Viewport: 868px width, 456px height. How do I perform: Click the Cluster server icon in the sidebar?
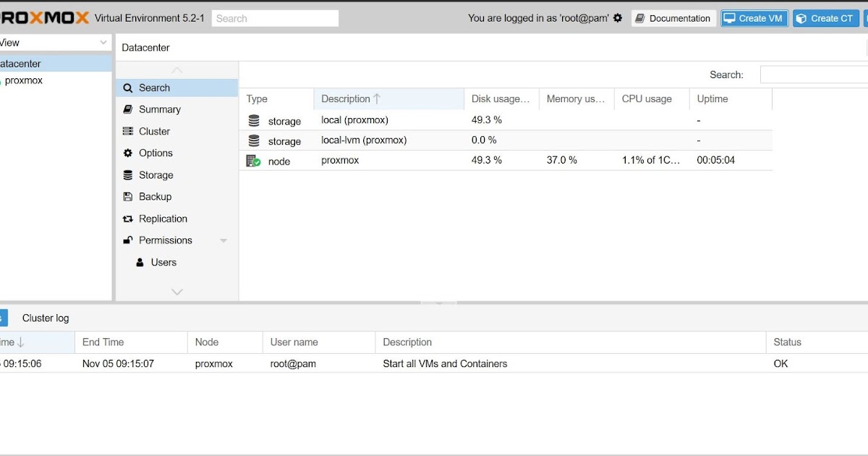point(128,131)
